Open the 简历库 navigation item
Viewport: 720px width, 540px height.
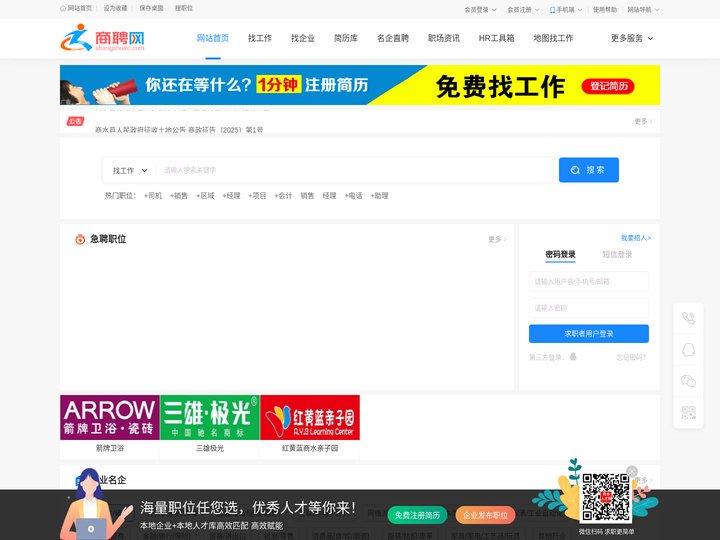346,38
